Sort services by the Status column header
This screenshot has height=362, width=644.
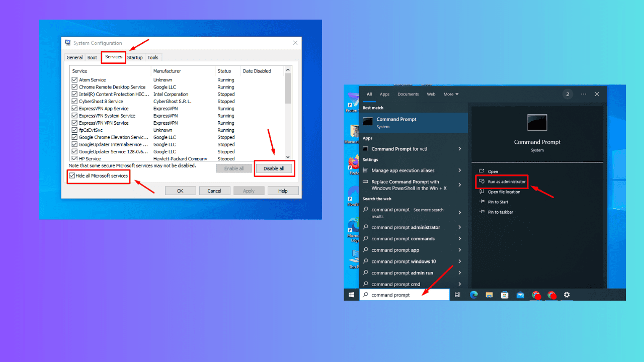coord(228,71)
